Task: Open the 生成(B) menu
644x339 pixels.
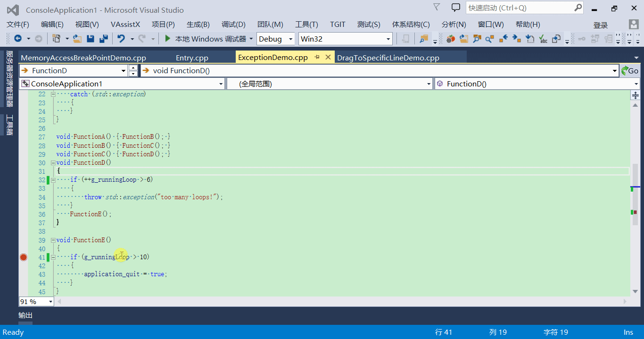Action: (x=198, y=25)
